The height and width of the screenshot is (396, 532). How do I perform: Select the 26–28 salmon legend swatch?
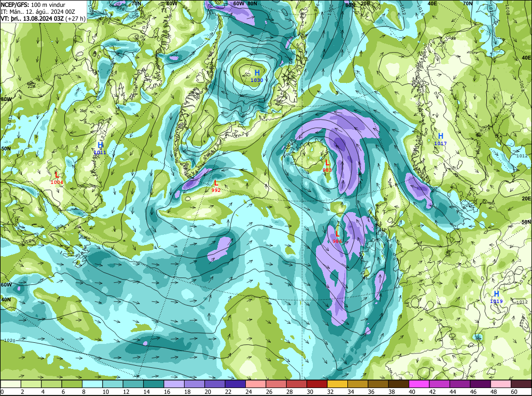tap(276, 384)
